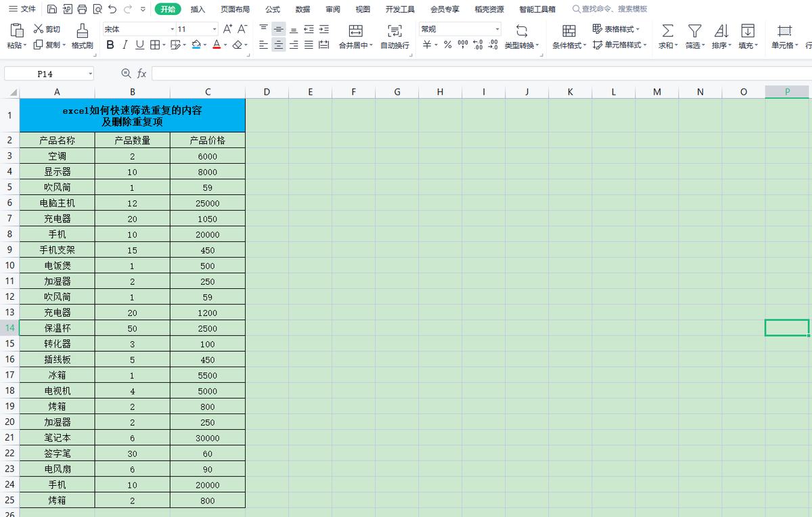Click the Paste (粘贴) clipboard icon
The image size is (812, 517).
pos(16,30)
